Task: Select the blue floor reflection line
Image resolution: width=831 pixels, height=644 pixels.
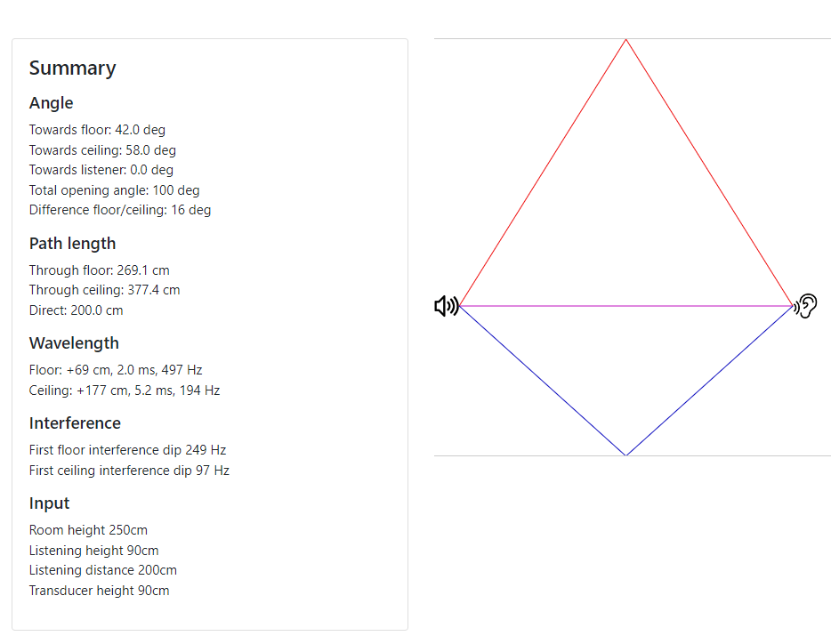Action: [x=543, y=381]
